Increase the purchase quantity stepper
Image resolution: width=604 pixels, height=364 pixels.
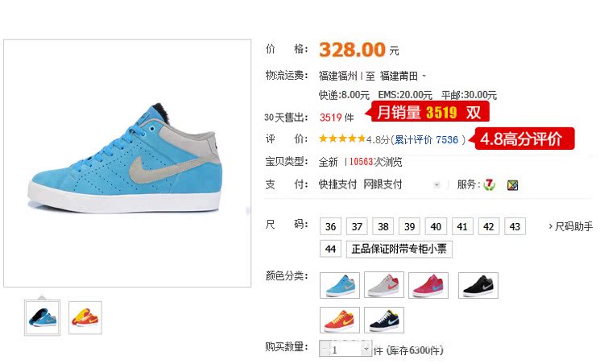click(x=366, y=348)
